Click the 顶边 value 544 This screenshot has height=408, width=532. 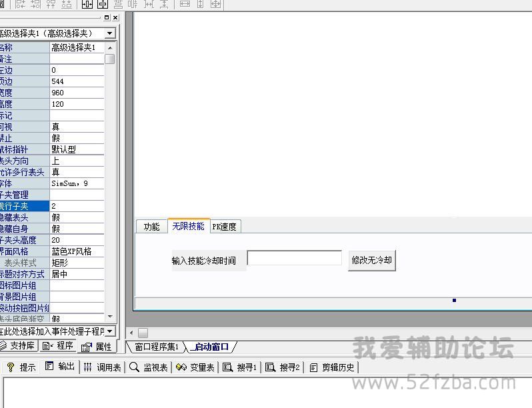click(x=77, y=81)
